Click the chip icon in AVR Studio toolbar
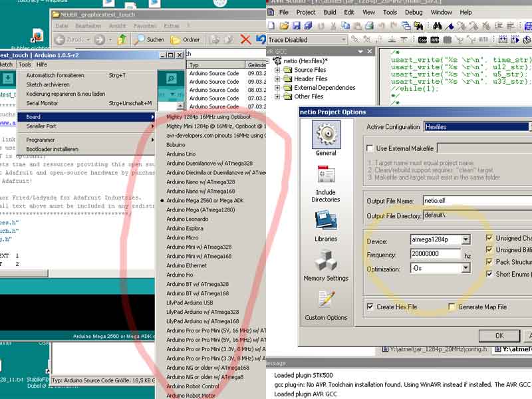 point(448,40)
